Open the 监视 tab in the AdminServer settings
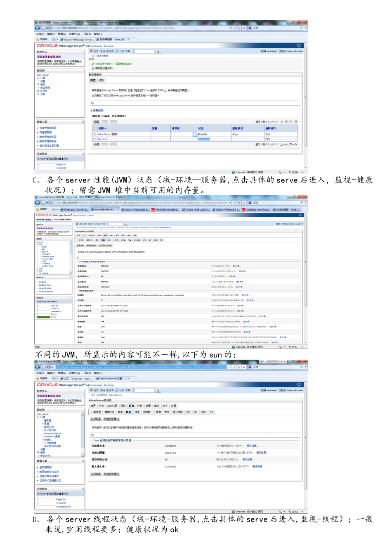 click(132, 406)
